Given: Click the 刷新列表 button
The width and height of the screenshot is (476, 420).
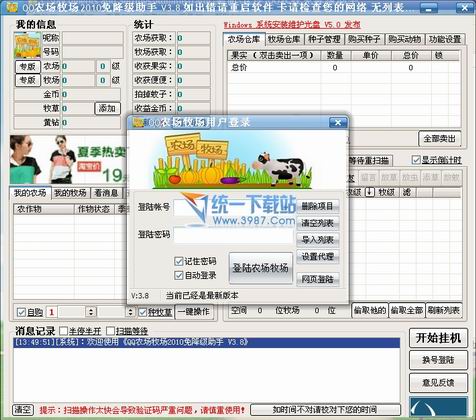Looking at the screenshot, I should pos(444,311).
